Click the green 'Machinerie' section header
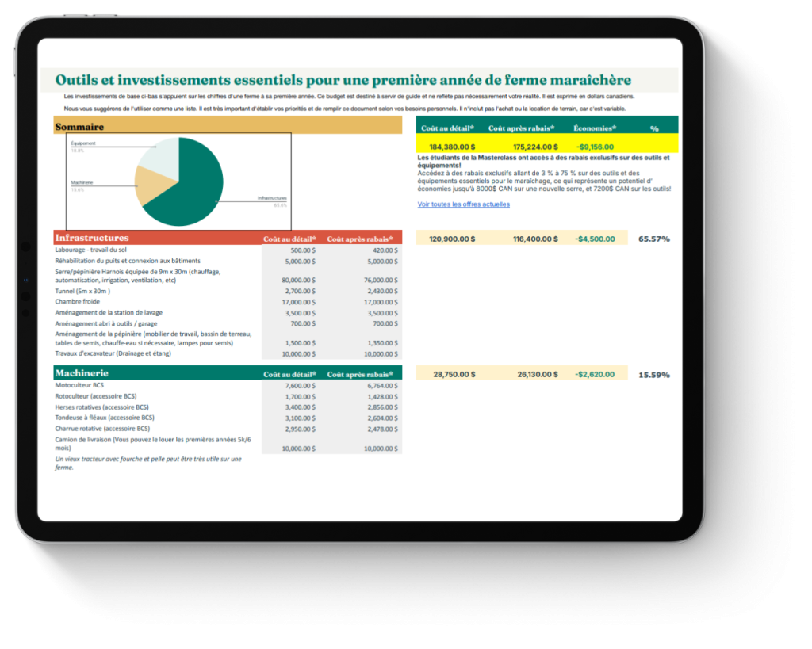Image resolution: width=812 pixels, height=649 pixels. click(228, 373)
